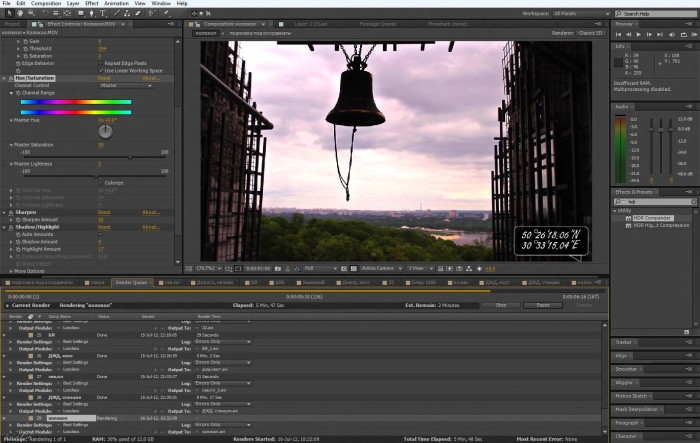Jump to first frame in Preview
Screen dimensions: 700x443
click(x=618, y=34)
